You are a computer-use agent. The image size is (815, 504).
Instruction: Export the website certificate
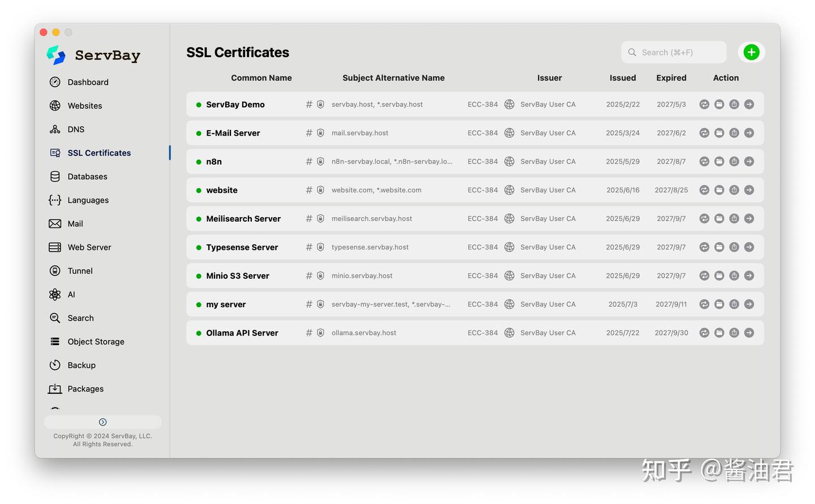734,190
